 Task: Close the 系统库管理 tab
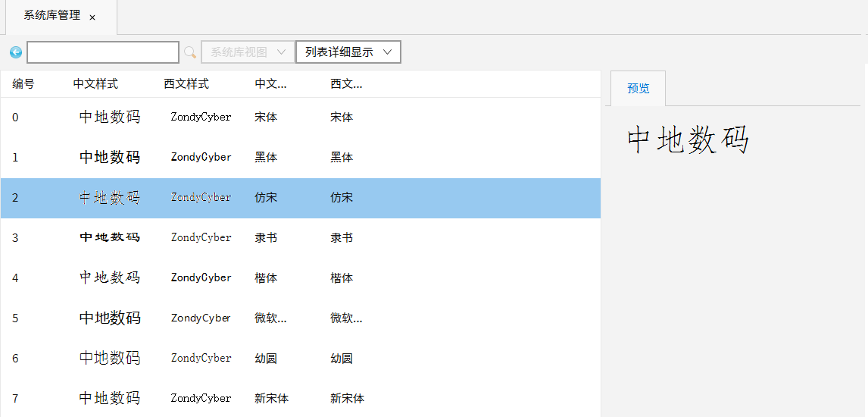[92, 17]
